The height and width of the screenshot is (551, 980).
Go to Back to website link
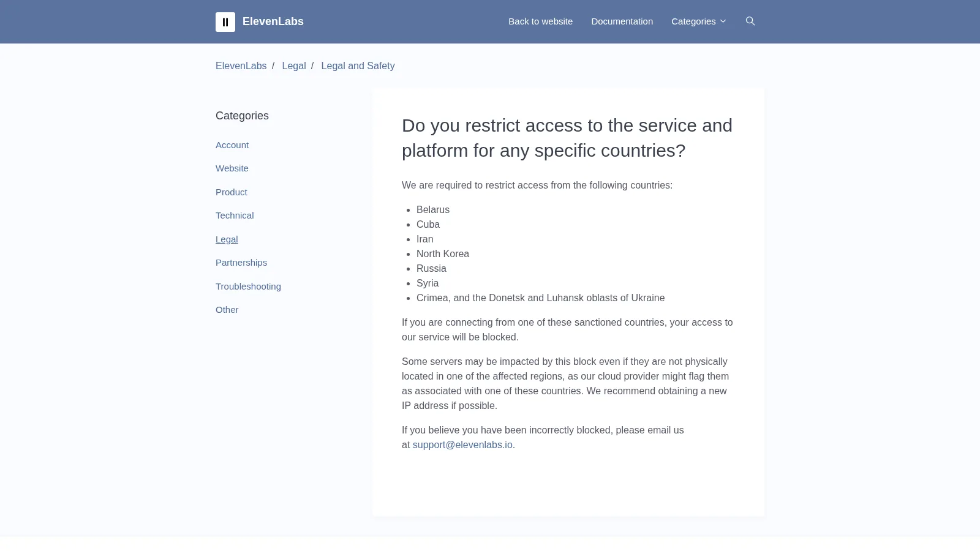tap(540, 21)
